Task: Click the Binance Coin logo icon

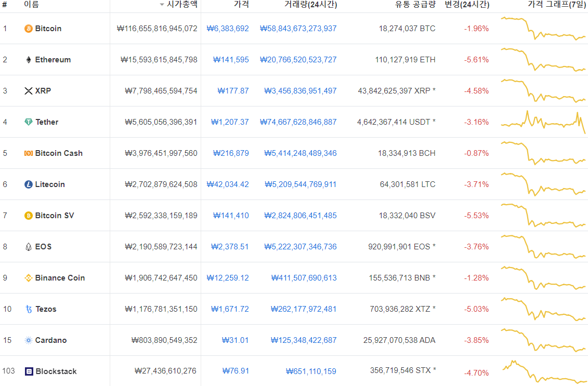Action: click(29, 278)
